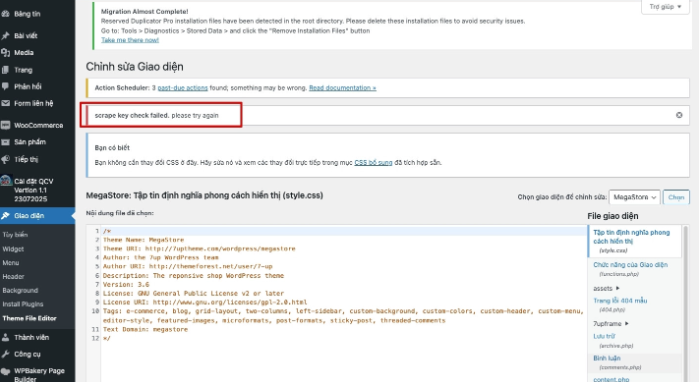Open WooCommerce menu
This screenshot has height=382, width=699.
tap(38, 125)
